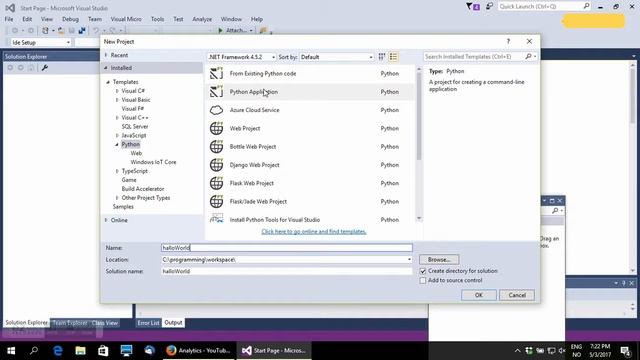Click here to go online and find templates link
This screenshot has height=360, width=640.
(314, 231)
